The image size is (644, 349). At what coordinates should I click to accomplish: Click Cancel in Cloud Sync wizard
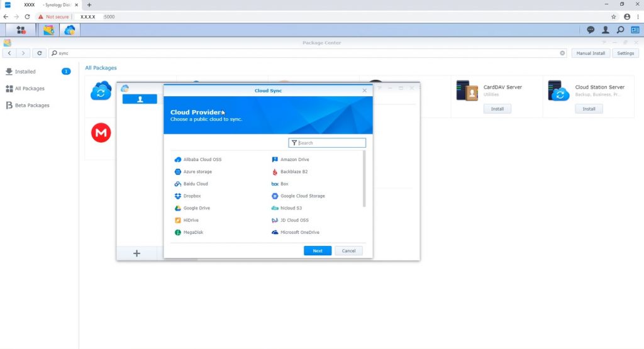[348, 250]
